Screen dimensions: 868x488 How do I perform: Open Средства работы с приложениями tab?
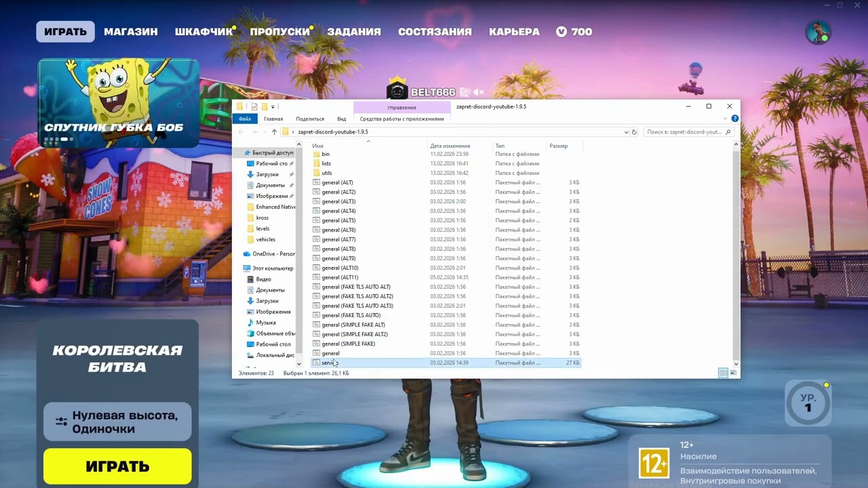pyautogui.click(x=402, y=119)
